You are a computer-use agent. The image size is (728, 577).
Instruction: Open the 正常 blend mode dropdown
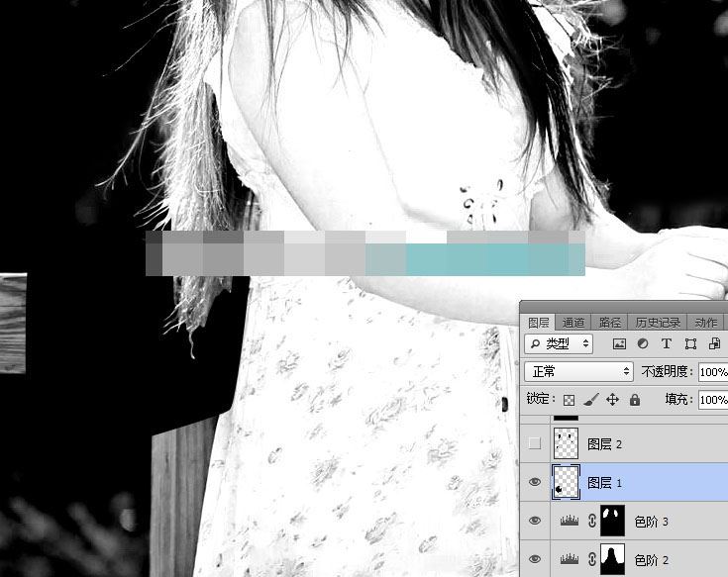579,372
